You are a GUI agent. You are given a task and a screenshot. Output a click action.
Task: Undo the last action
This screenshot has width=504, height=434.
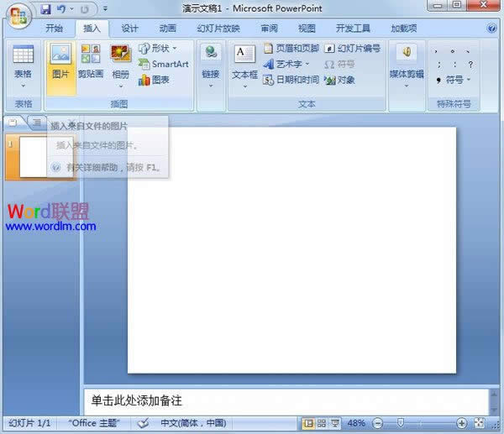point(61,9)
